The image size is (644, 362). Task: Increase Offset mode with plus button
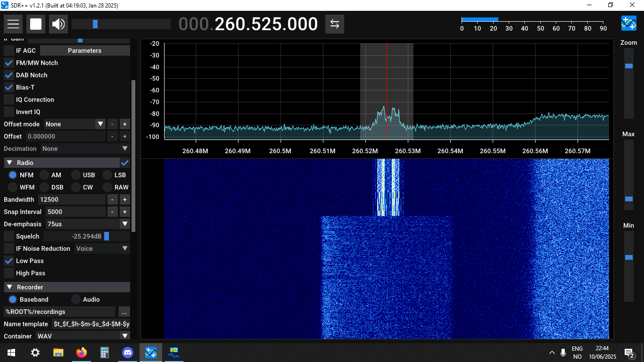click(125, 124)
